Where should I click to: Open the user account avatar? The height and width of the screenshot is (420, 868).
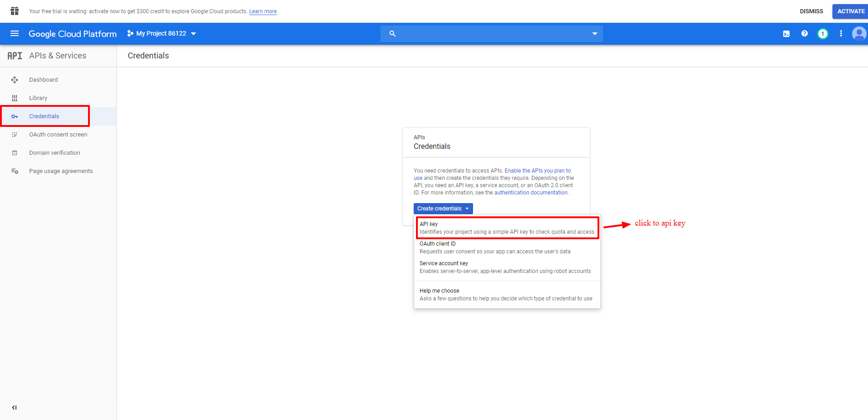[859, 34]
